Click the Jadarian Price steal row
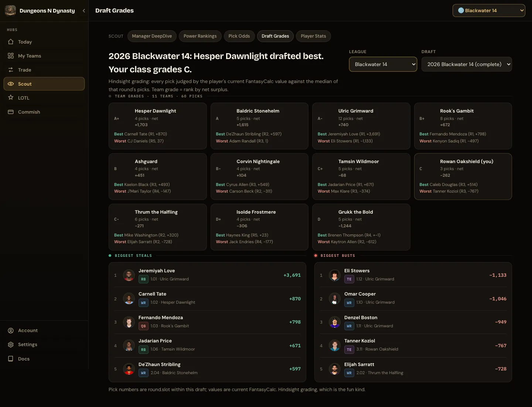532x407 pixels. click(207, 345)
